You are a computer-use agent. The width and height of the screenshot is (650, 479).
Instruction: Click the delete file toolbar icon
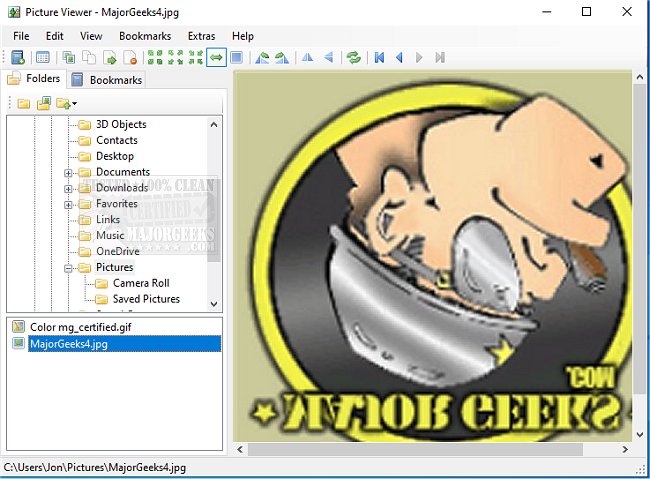(x=131, y=57)
